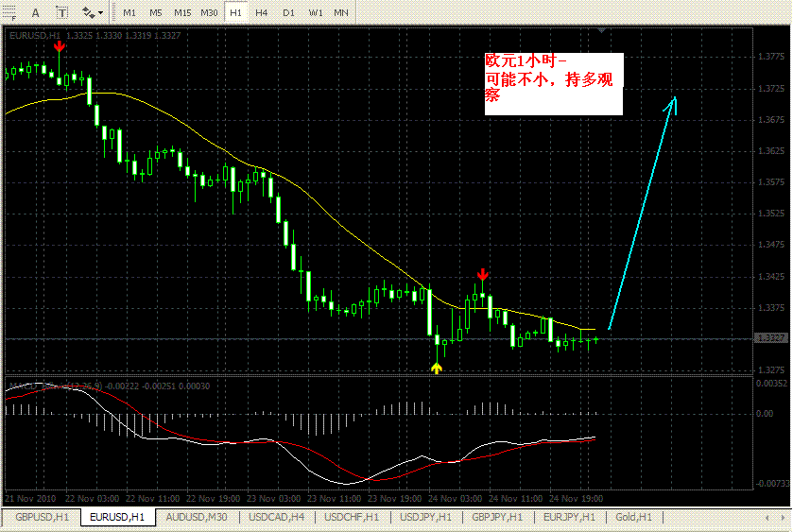
Task: Switch chart to W1 weekly timeframe
Action: pyautogui.click(x=316, y=12)
